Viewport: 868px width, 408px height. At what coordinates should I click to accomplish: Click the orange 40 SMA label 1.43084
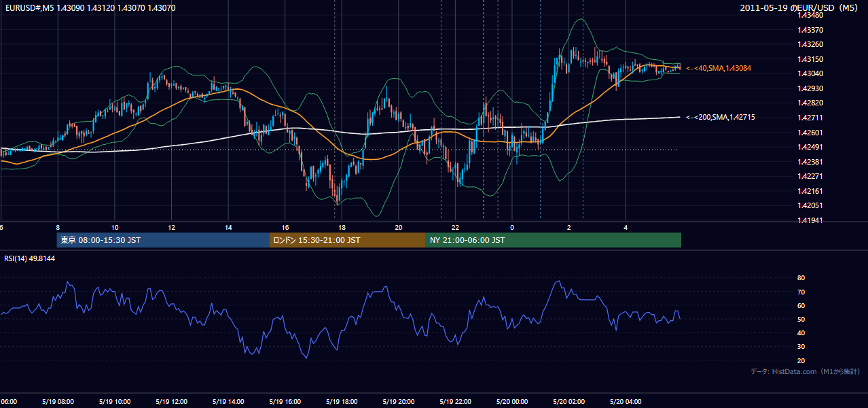[x=719, y=68]
